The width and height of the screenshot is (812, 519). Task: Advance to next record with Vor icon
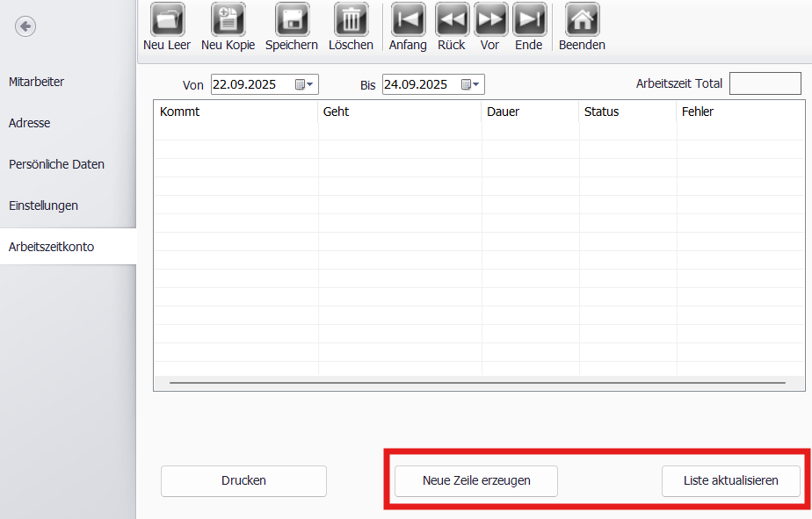point(490,19)
